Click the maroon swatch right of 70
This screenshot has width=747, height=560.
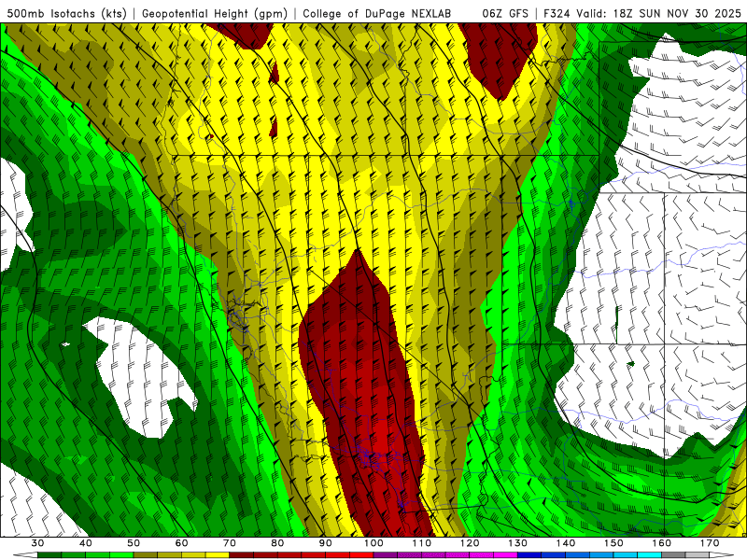242,555
